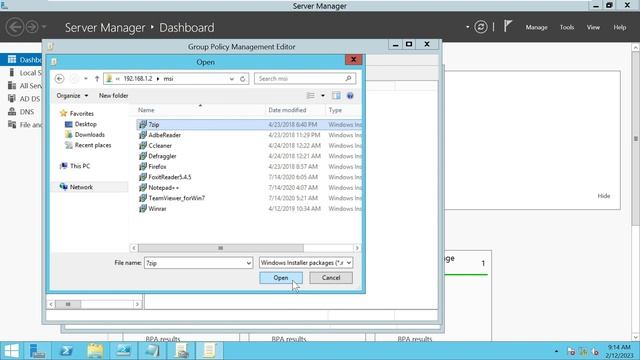The image size is (640, 360).
Task: Click Hide link in Server Manager
Action: pos(604,196)
